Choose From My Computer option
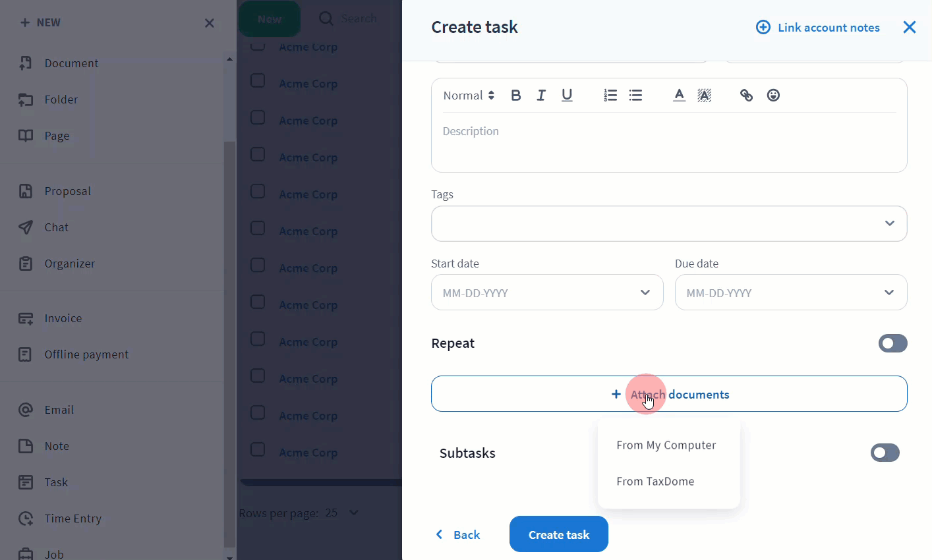The image size is (932, 560). coord(666,445)
